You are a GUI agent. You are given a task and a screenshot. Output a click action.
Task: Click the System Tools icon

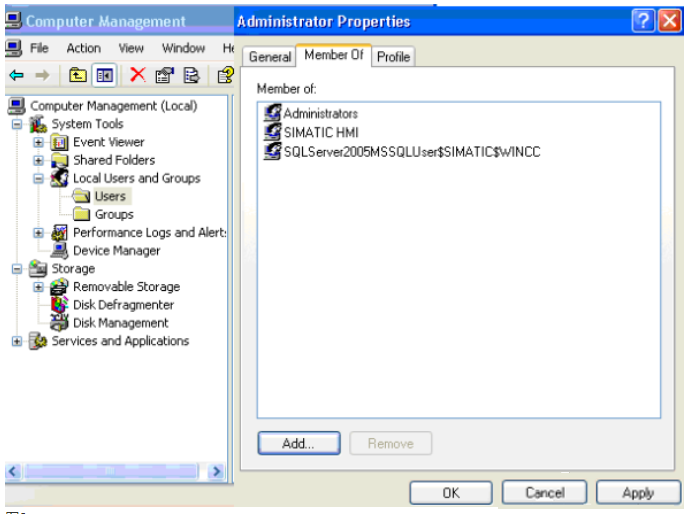coord(38,124)
